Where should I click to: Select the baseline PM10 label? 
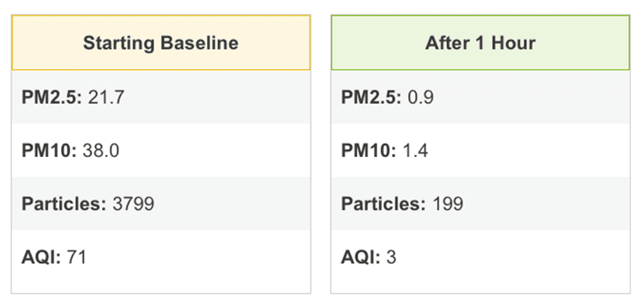click(49, 151)
